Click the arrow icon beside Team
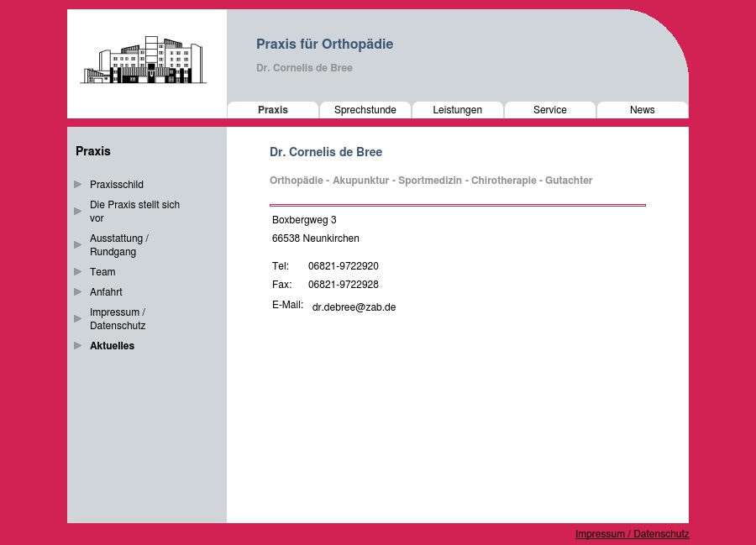This screenshot has height=545, width=756. [x=78, y=271]
